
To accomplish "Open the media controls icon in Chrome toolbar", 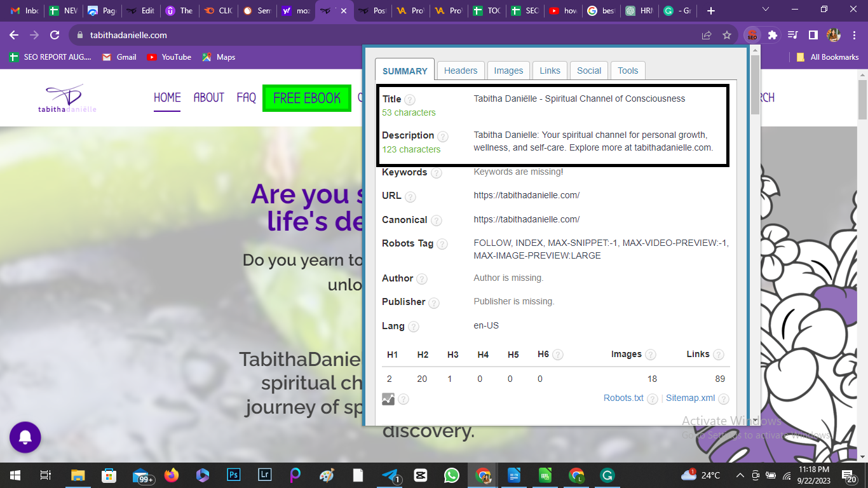I will pos(792,35).
